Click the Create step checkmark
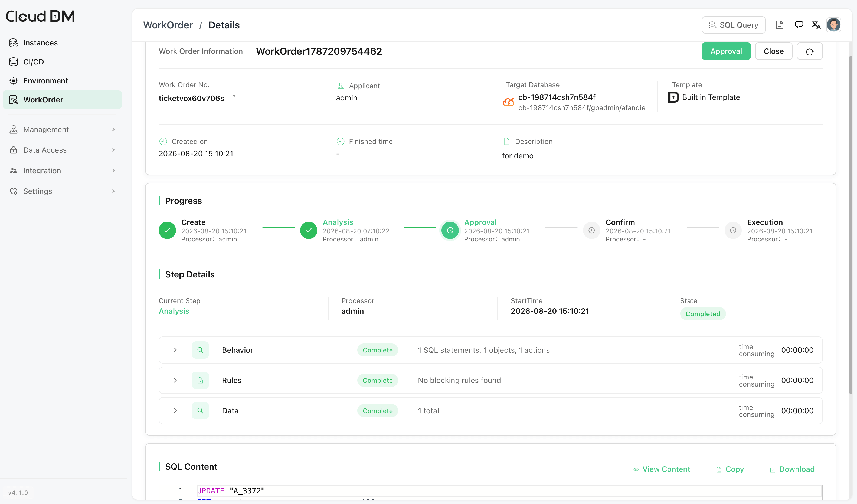 [167, 230]
